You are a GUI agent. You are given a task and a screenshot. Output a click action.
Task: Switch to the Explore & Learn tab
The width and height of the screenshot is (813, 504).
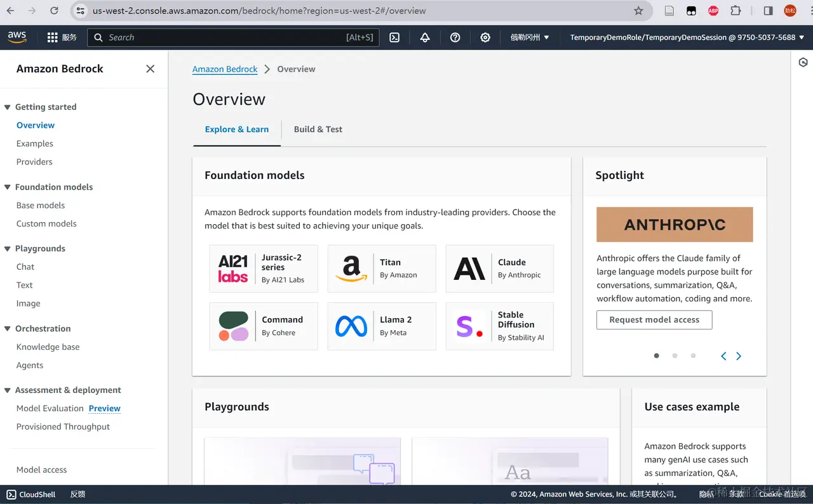click(x=237, y=129)
